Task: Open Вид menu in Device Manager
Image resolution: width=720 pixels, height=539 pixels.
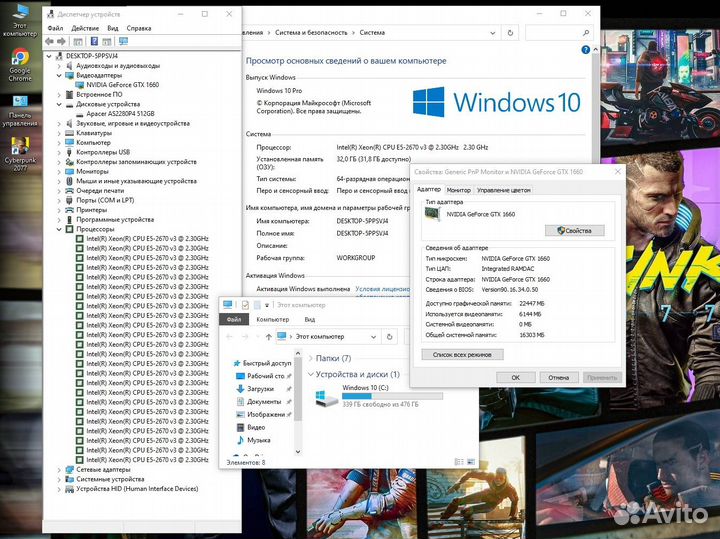Action: (113, 28)
